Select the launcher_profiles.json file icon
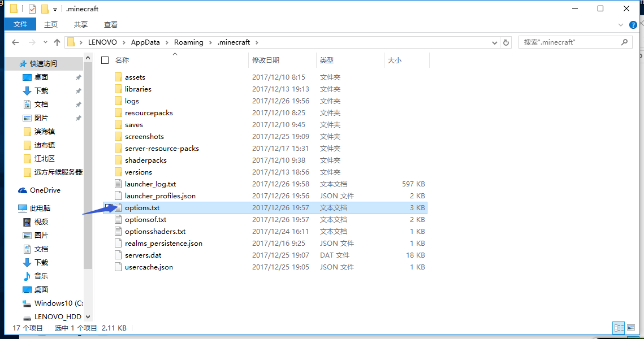 click(x=118, y=195)
